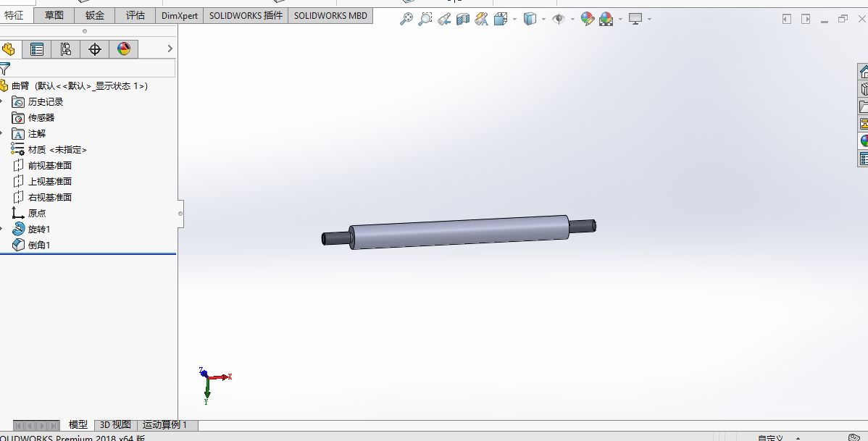
Task: Click the View Settings monitor icon
Action: (635, 20)
